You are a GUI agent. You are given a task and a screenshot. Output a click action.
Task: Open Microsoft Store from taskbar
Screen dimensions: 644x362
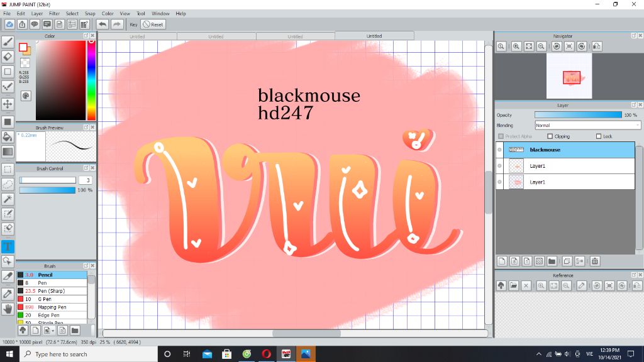[226, 354]
